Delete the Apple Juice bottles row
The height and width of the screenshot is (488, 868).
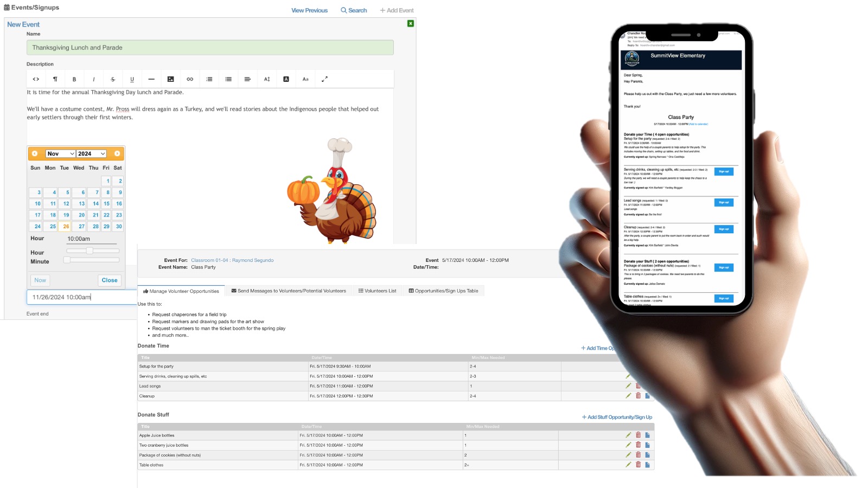638,435
